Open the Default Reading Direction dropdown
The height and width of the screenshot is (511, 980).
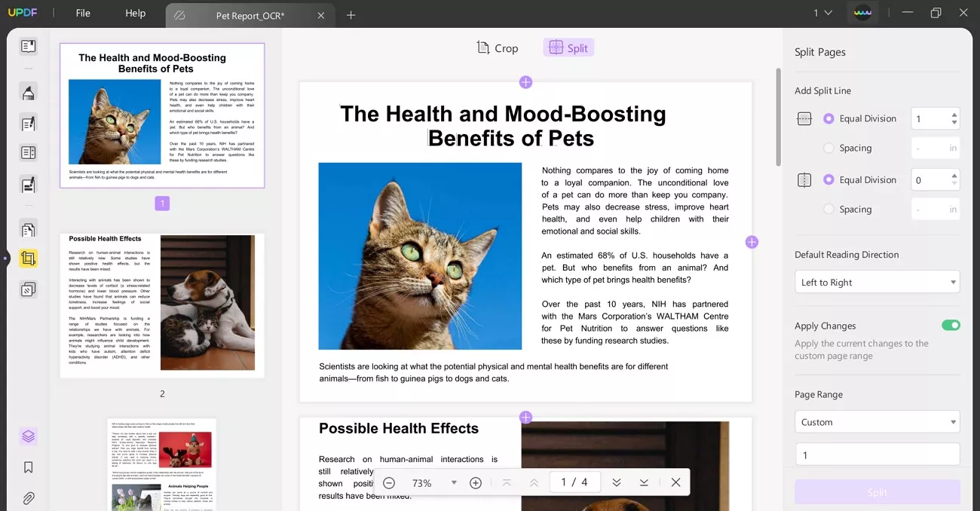coord(877,282)
